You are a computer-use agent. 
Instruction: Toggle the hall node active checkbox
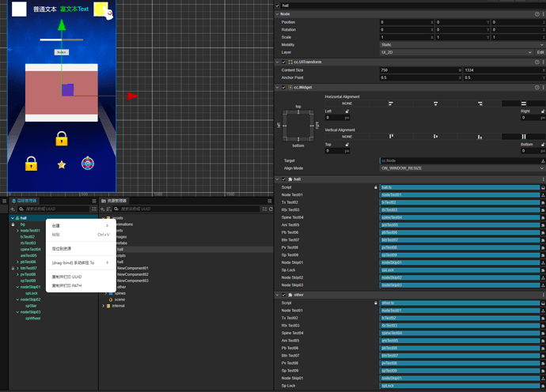tap(278, 6)
